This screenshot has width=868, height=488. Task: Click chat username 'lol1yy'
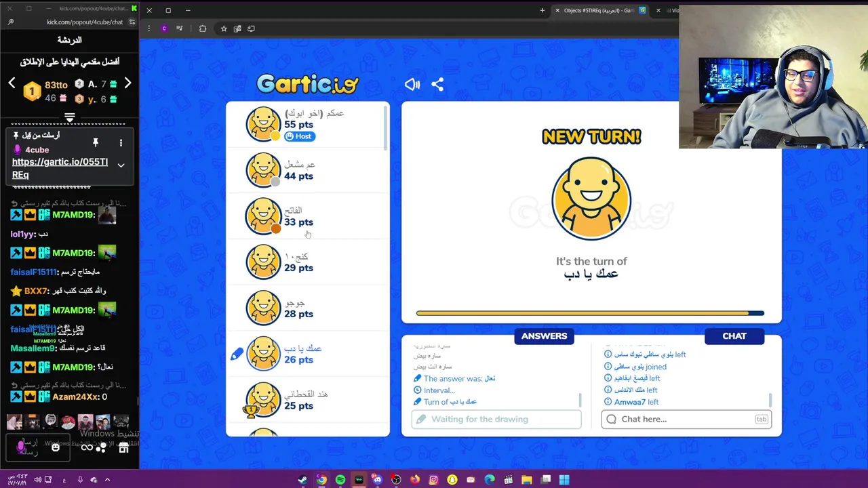click(22, 234)
